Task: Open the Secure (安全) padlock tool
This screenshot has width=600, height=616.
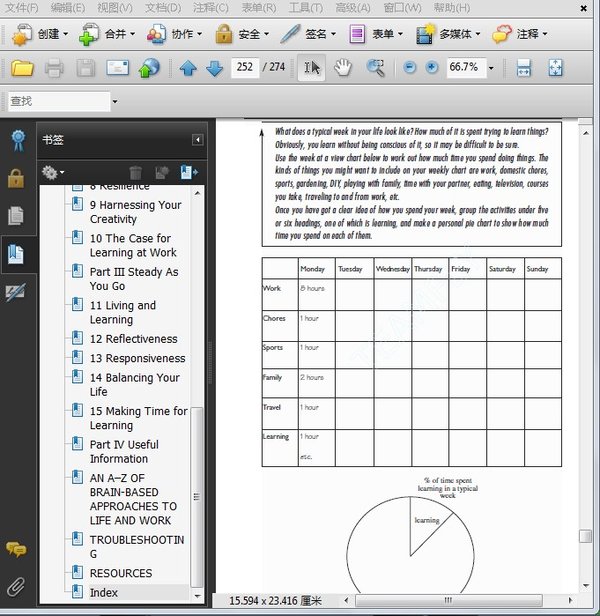Action: (x=242, y=34)
